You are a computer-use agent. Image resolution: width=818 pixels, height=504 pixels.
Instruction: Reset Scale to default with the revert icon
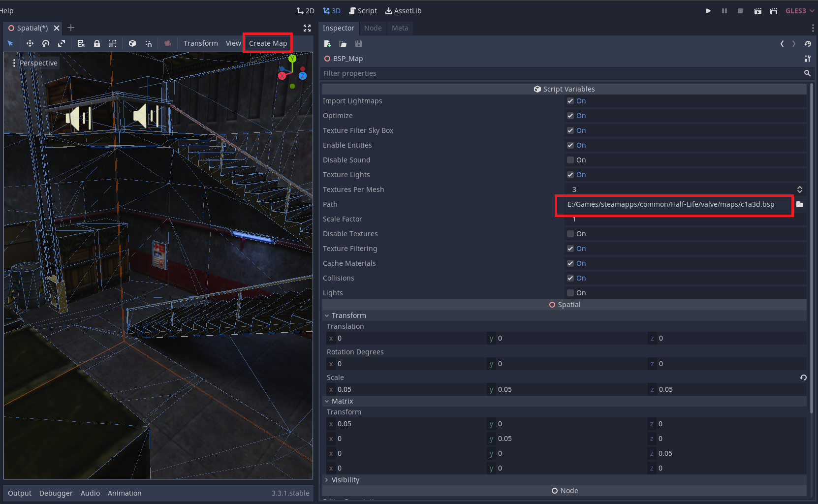point(803,378)
